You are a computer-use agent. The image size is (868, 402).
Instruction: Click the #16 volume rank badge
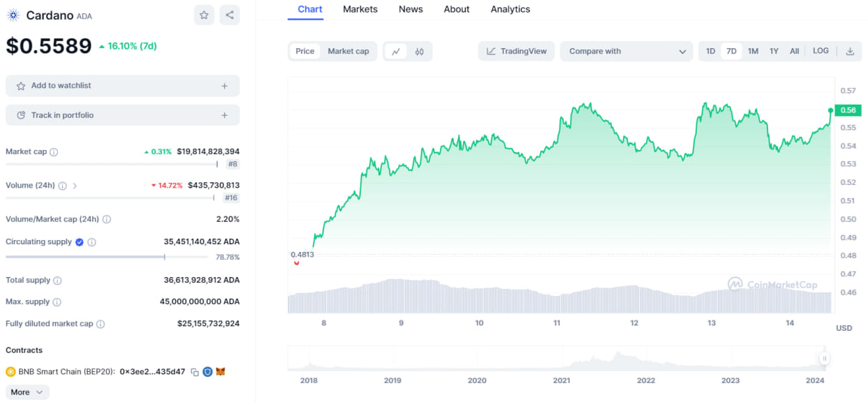[x=230, y=198]
